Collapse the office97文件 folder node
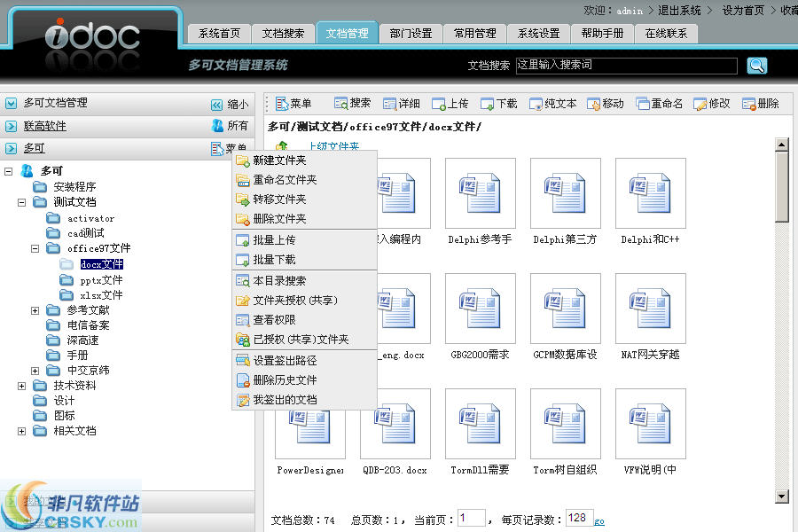 [x=35, y=249]
